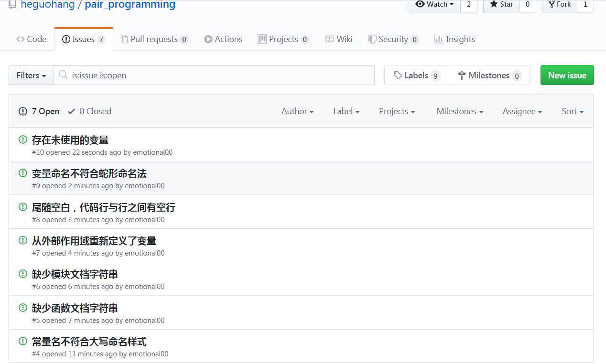Open issue 尾随空白，代码行与行之间有空行

click(104, 207)
